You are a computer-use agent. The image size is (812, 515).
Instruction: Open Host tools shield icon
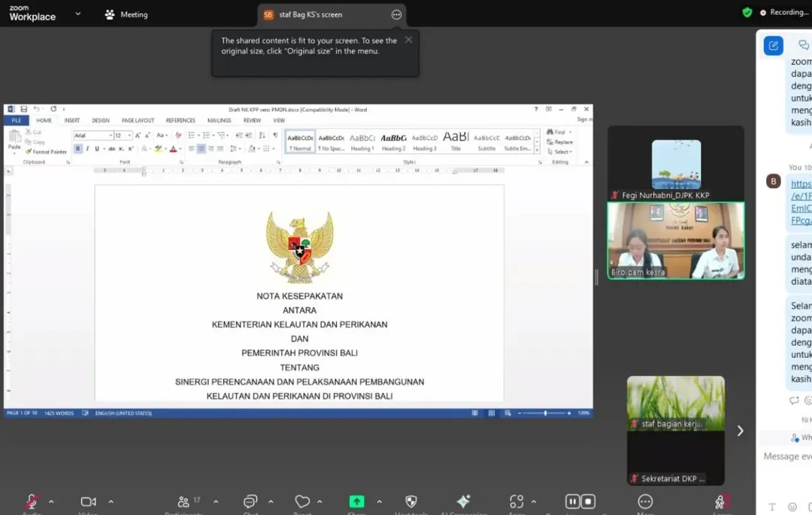point(411,501)
